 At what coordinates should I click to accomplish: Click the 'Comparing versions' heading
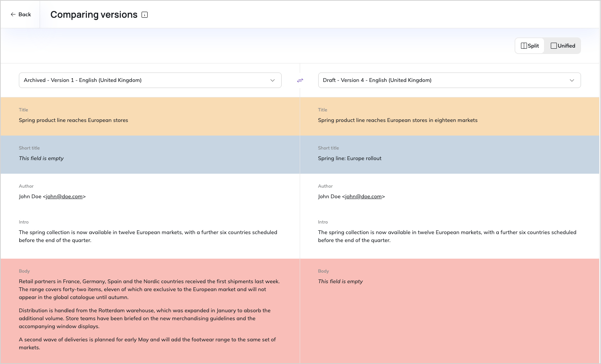click(94, 15)
